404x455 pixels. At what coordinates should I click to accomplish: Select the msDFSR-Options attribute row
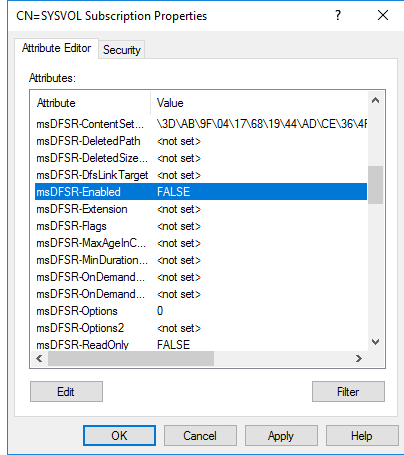coord(201,311)
